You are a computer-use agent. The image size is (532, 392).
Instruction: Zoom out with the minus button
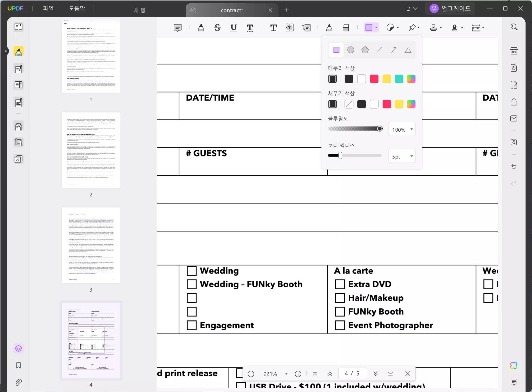pyautogui.click(x=251, y=374)
